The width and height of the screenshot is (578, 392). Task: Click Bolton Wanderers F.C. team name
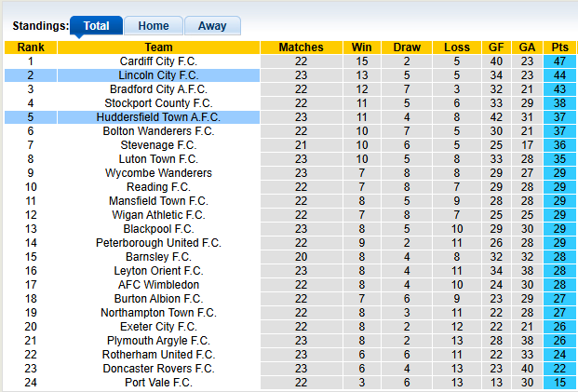click(158, 131)
